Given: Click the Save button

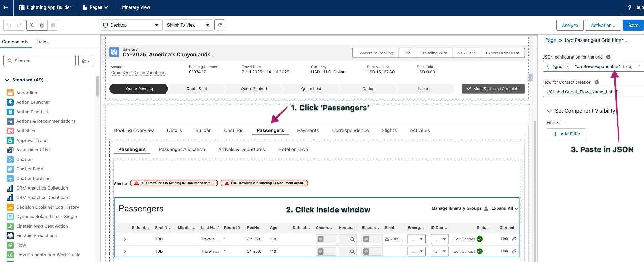Looking at the screenshot, I should tap(633, 25).
